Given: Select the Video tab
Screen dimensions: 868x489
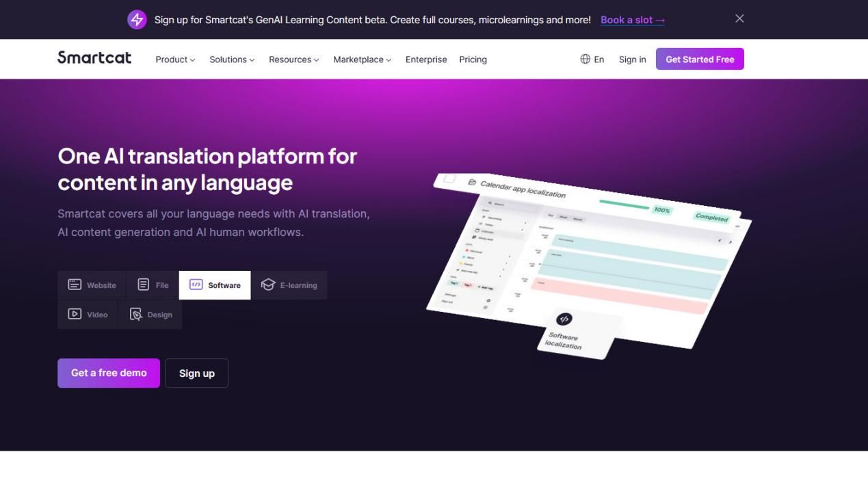Looking at the screenshot, I should 88,315.
